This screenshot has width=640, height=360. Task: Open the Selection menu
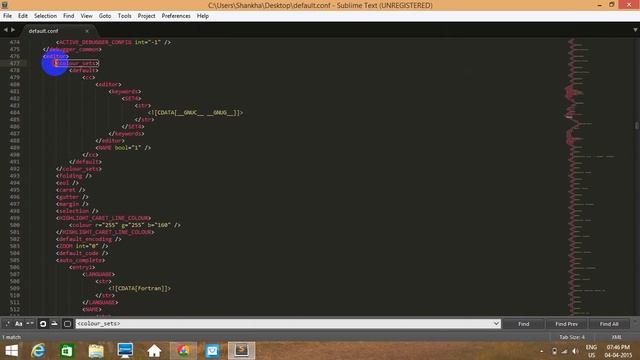pos(45,16)
